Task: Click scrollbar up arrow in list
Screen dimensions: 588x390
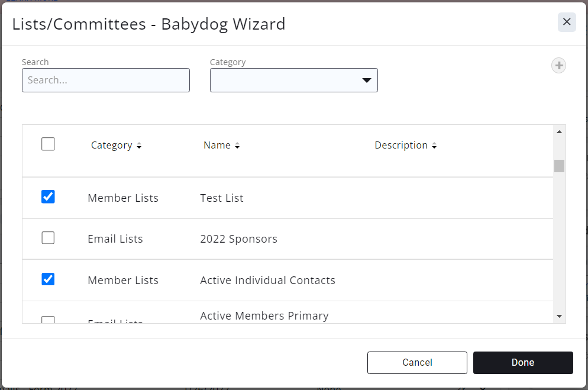Action: (559, 132)
